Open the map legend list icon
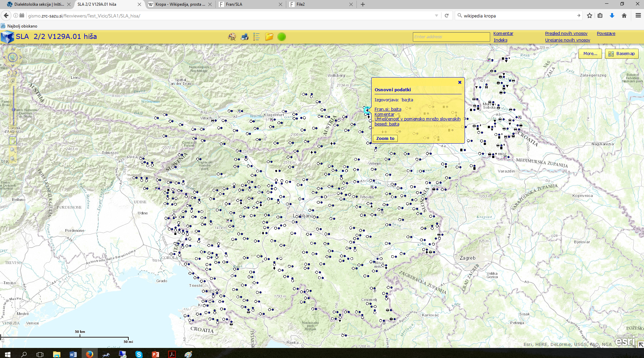 coord(256,37)
